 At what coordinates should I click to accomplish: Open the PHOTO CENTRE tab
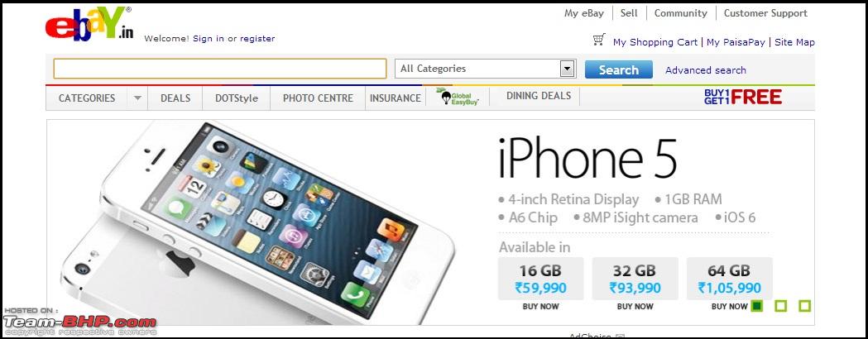(x=318, y=98)
